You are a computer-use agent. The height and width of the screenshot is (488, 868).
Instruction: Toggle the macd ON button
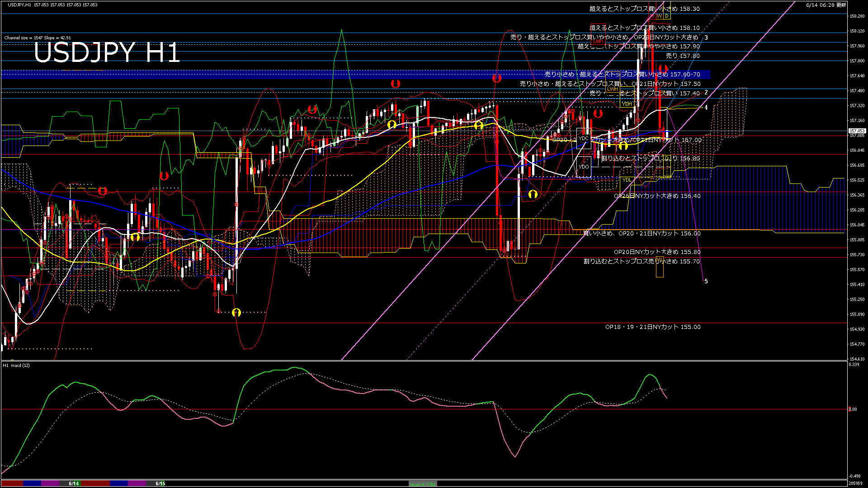pos(423,483)
